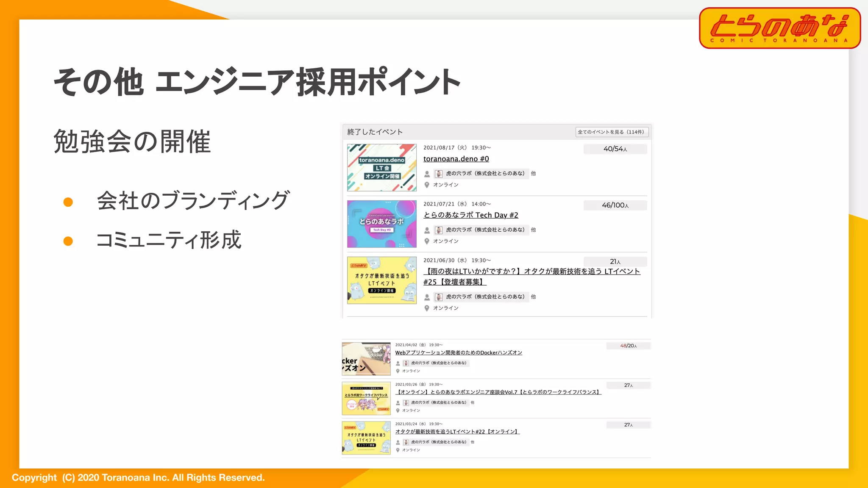Click the 46/100人 participant count
Viewport: 868px width, 488px height.
click(x=615, y=205)
